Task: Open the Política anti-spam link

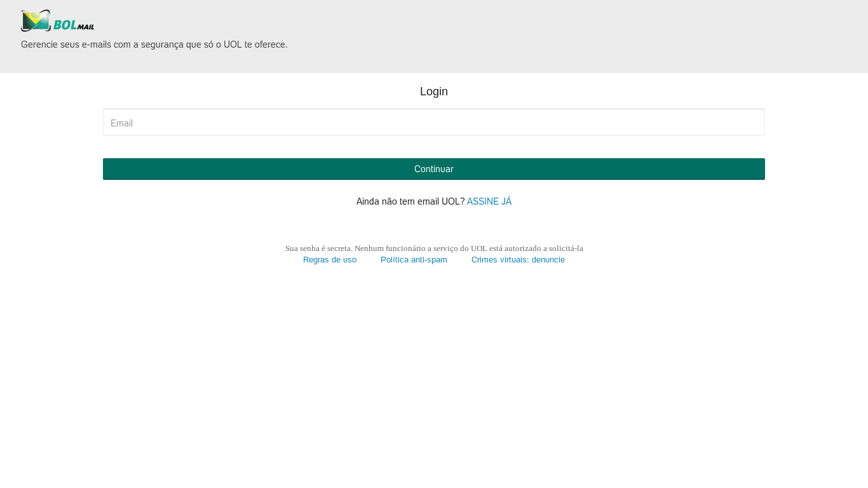Action: click(414, 260)
